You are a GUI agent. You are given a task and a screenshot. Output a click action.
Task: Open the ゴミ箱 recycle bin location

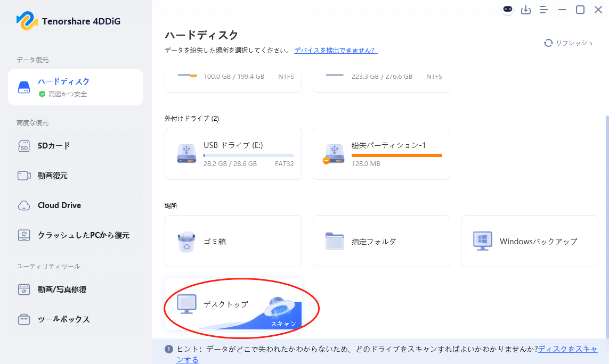[x=233, y=241]
